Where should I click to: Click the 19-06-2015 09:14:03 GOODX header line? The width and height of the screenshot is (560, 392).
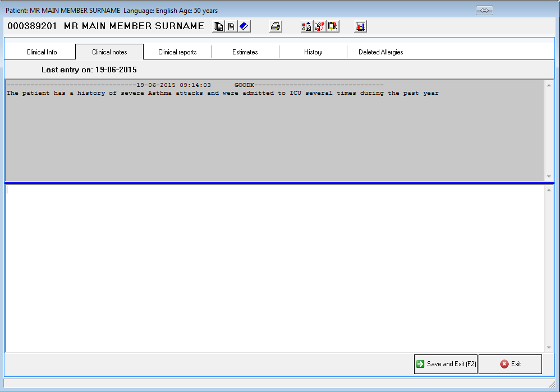(195, 85)
